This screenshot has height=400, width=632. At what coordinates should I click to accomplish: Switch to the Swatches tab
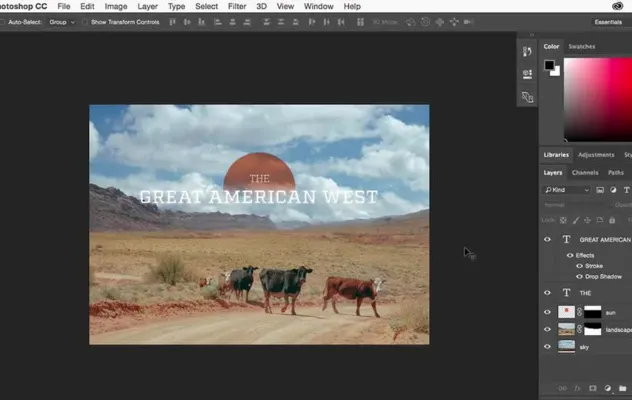tap(582, 46)
